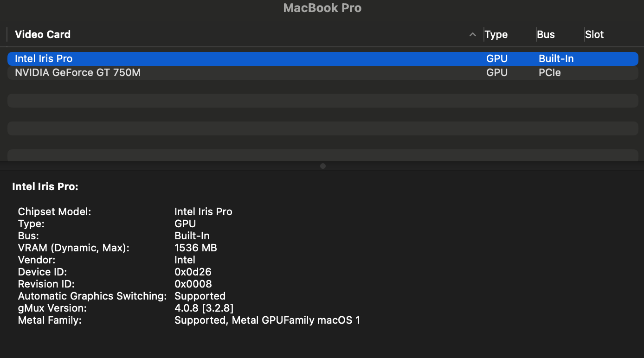Click GPU type cell of NVIDIA row

(x=496, y=73)
